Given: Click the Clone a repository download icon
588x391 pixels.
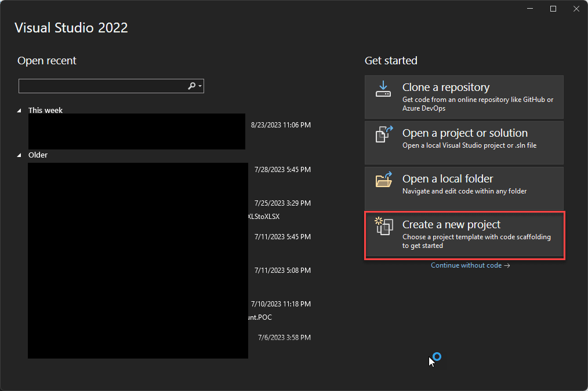Looking at the screenshot, I should (x=383, y=89).
